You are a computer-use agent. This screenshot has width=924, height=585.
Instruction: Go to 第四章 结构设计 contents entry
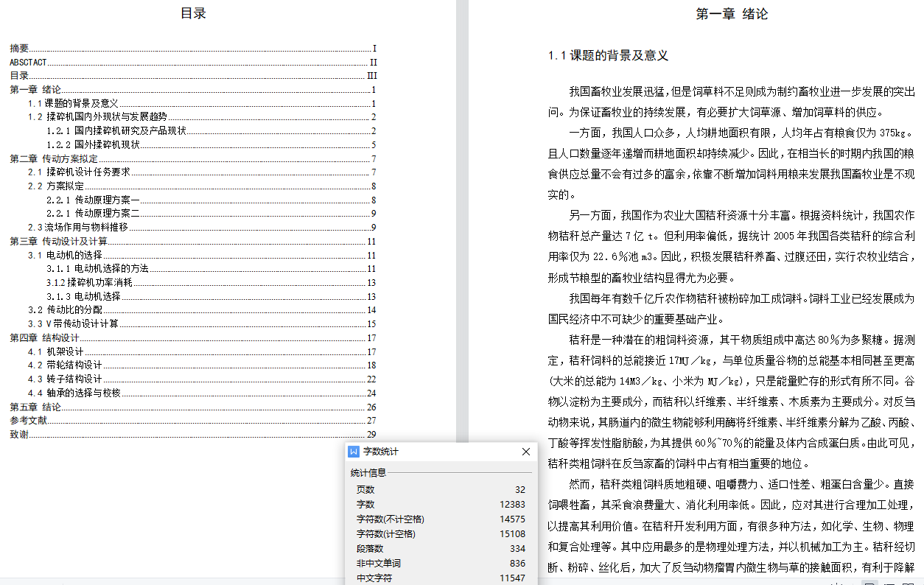44,338
